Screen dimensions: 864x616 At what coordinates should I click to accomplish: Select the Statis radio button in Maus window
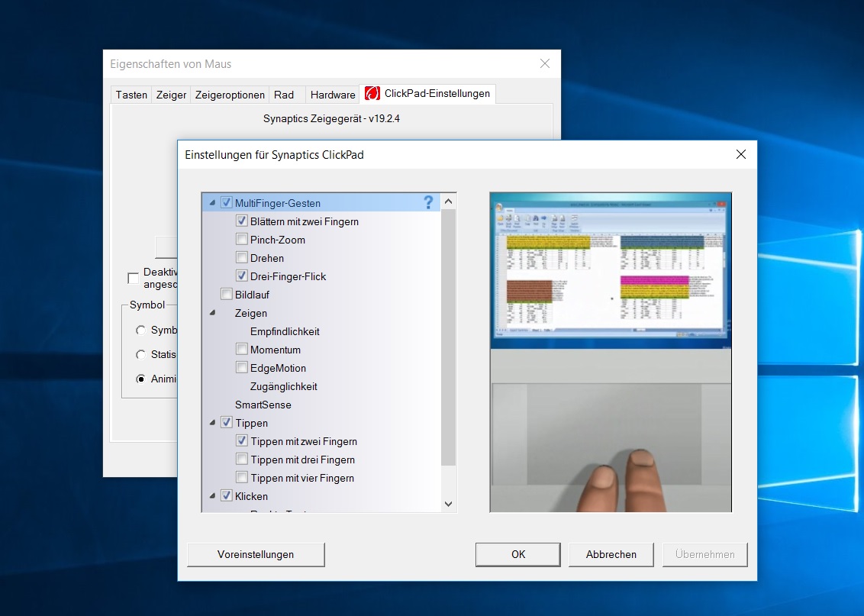pyautogui.click(x=141, y=354)
